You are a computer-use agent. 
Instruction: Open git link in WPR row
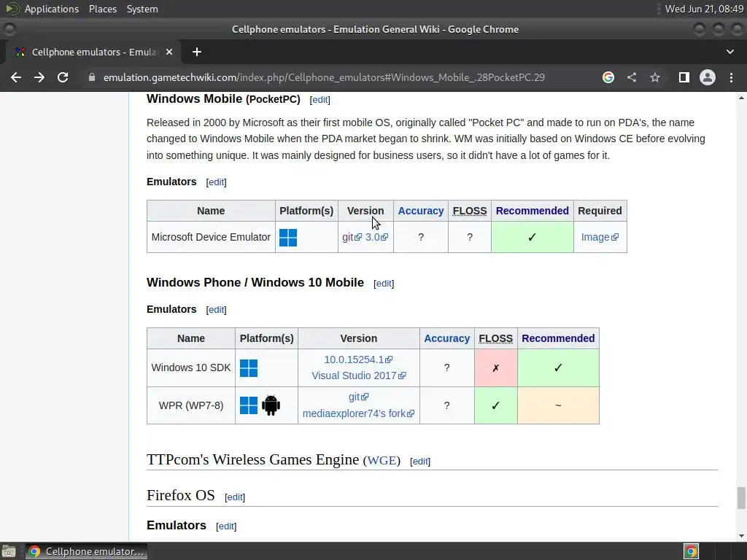(x=358, y=397)
